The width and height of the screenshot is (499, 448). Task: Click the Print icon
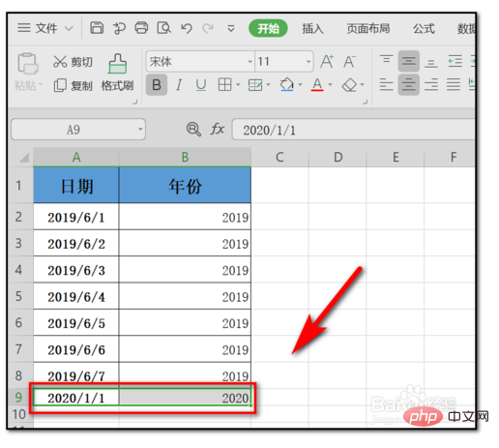click(141, 28)
